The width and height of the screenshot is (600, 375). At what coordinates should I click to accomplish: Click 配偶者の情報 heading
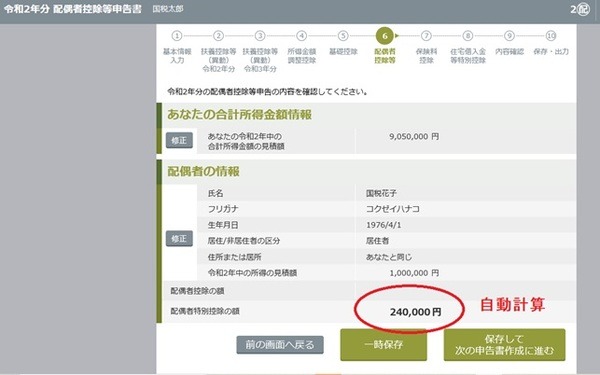[203, 171]
